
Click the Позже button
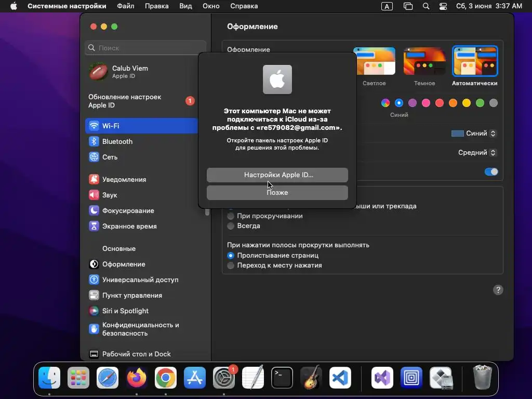[x=277, y=193]
